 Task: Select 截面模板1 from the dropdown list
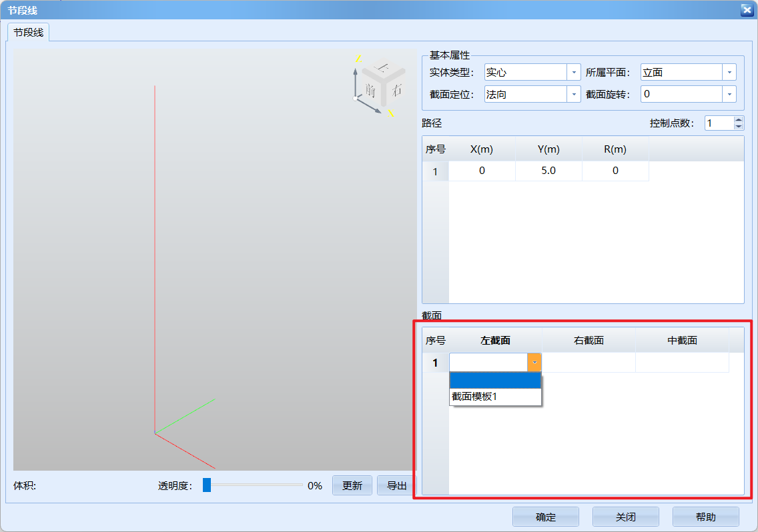(x=495, y=397)
